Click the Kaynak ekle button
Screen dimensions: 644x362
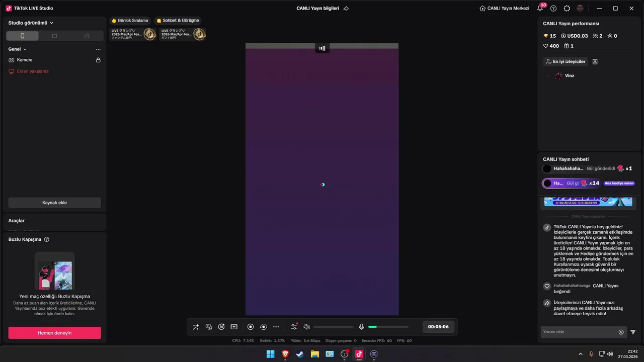point(54,203)
